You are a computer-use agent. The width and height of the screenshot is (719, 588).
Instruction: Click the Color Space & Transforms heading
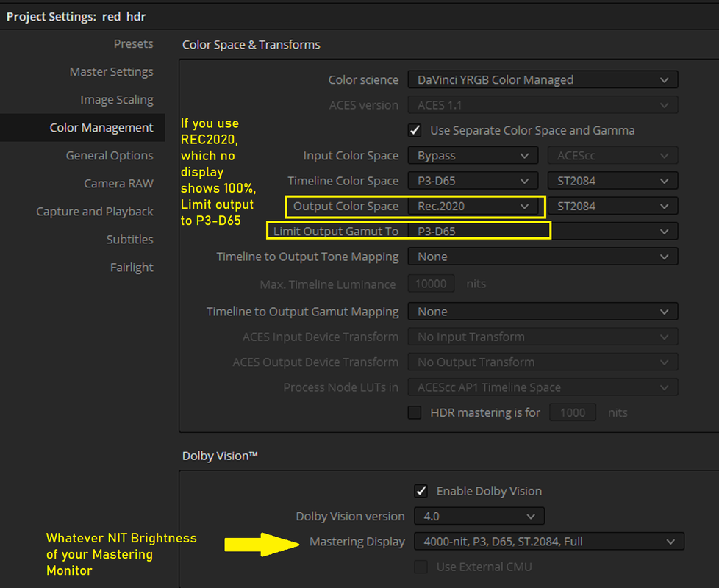[251, 45]
